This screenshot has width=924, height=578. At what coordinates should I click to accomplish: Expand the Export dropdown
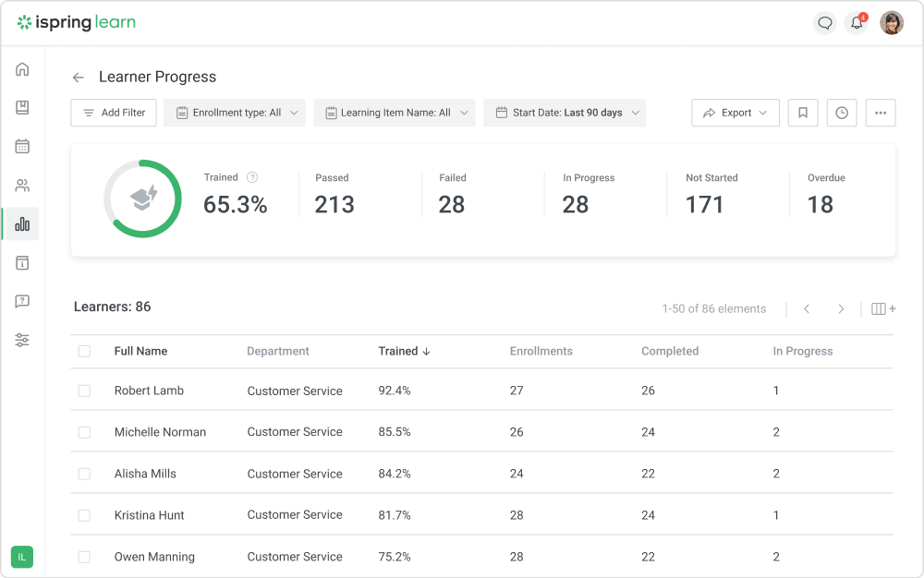pos(736,113)
